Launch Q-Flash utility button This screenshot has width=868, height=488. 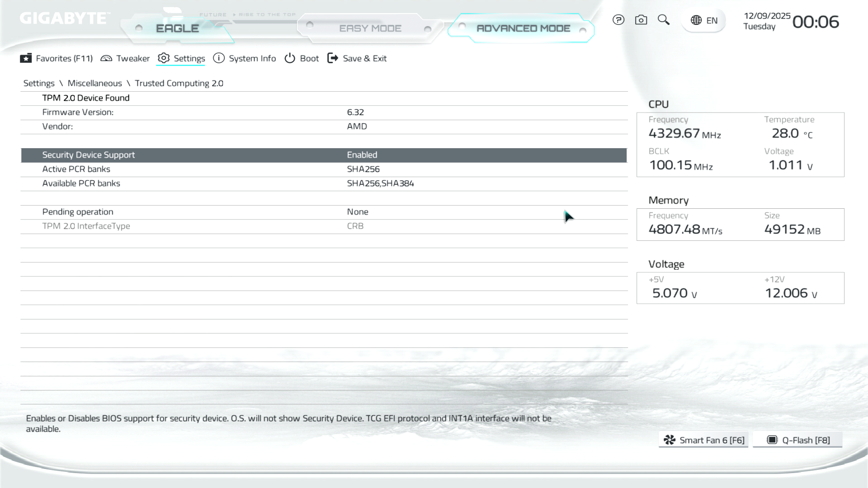click(798, 440)
